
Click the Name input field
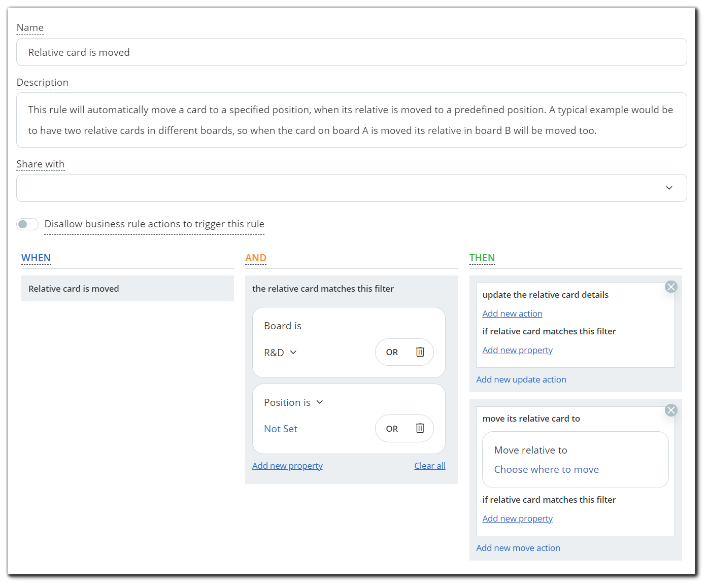[x=351, y=52]
